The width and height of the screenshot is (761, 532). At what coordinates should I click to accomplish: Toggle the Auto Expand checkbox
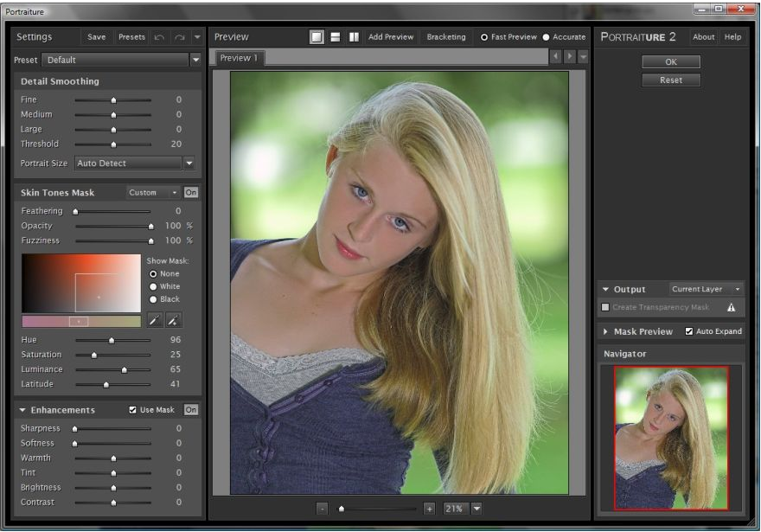[689, 331]
